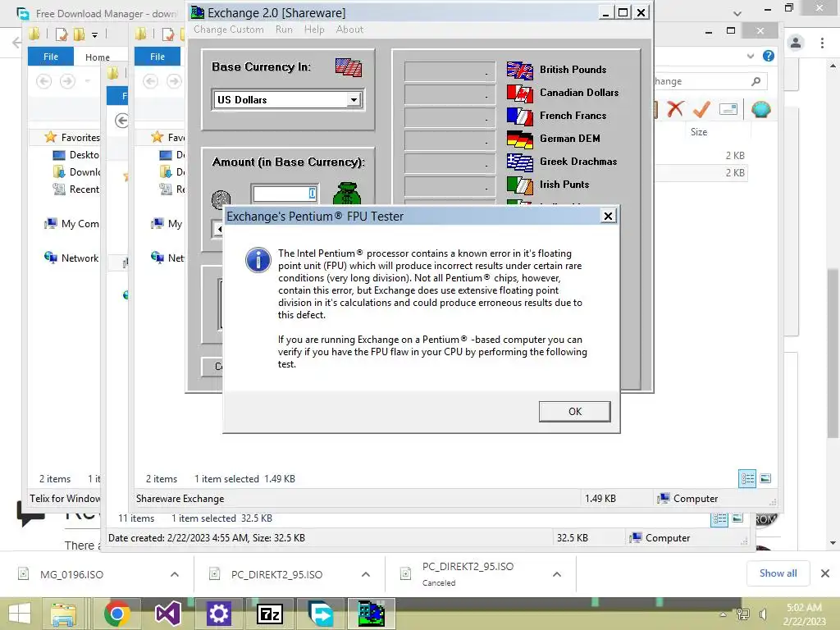Open the Home tab in the left Explorer window
The height and width of the screenshot is (630, 840).
coord(98,57)
